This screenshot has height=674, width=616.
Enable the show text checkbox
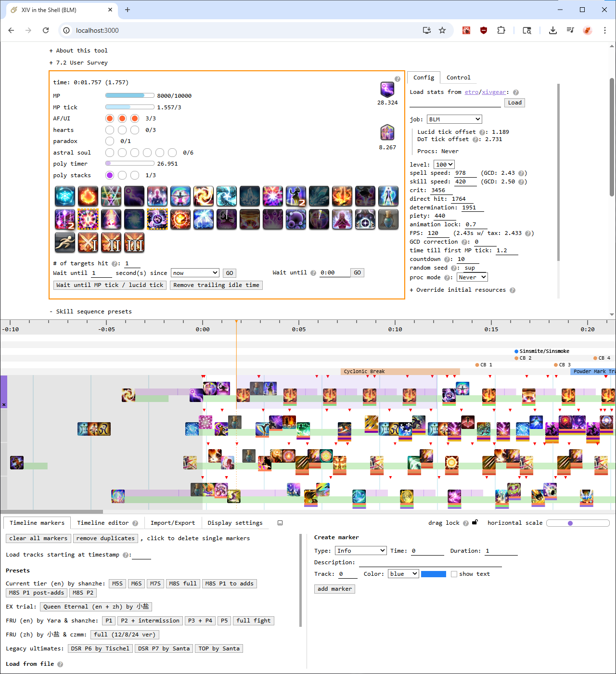coord(454,574)
